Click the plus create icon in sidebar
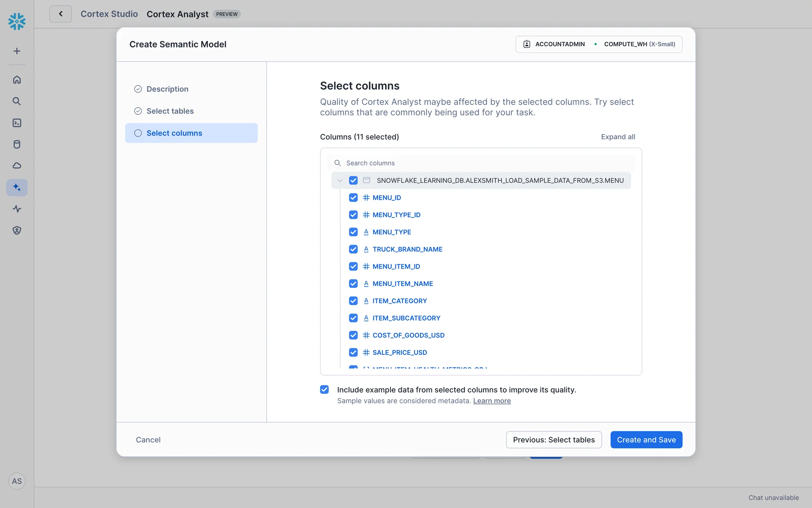Image resolution: width=812 pixels, height=508 pixels. click(17, 51)
